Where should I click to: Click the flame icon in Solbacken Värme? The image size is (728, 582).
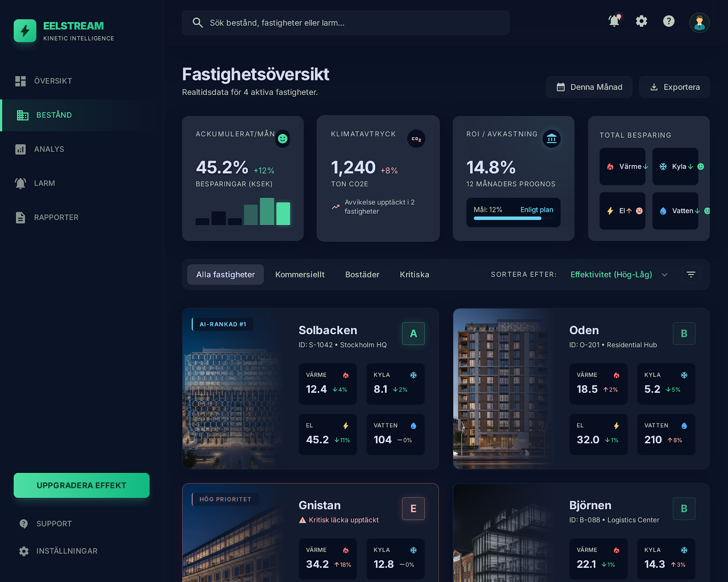(346, 375)
